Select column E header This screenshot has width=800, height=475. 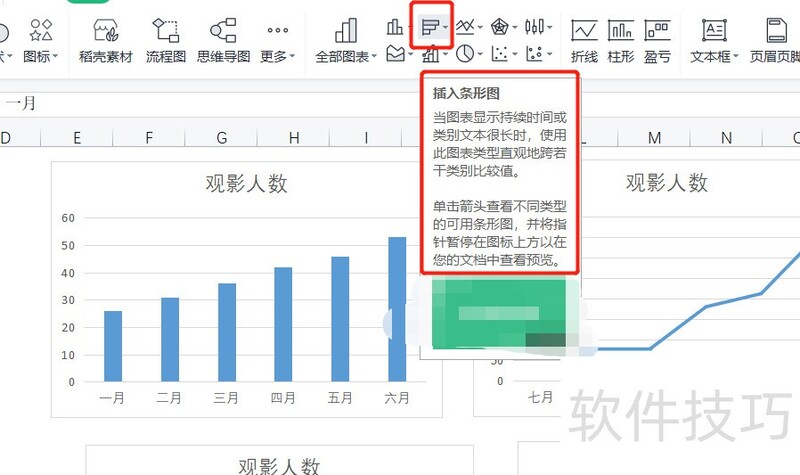[x=77, y=138]
